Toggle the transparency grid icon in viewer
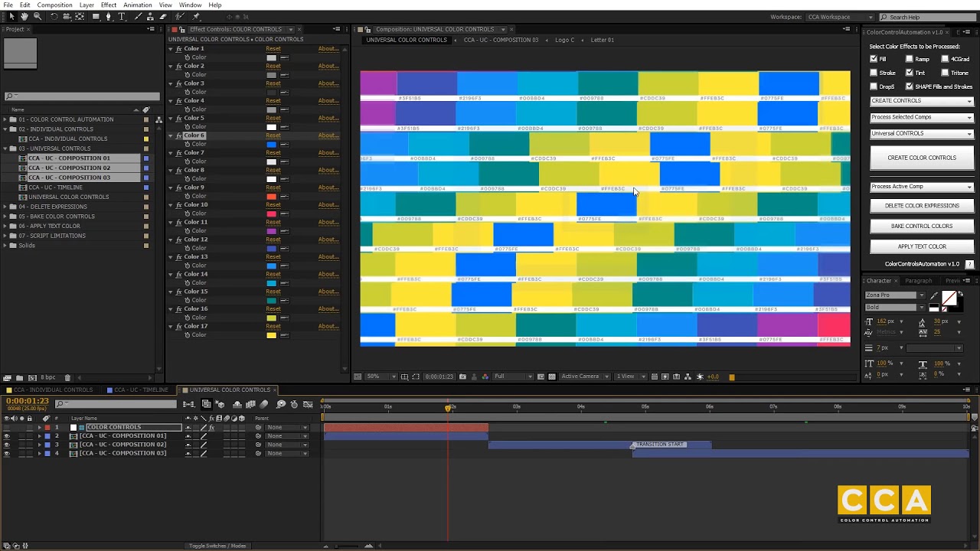The width and height of the screenshot is (980, 551). point(552,377)
